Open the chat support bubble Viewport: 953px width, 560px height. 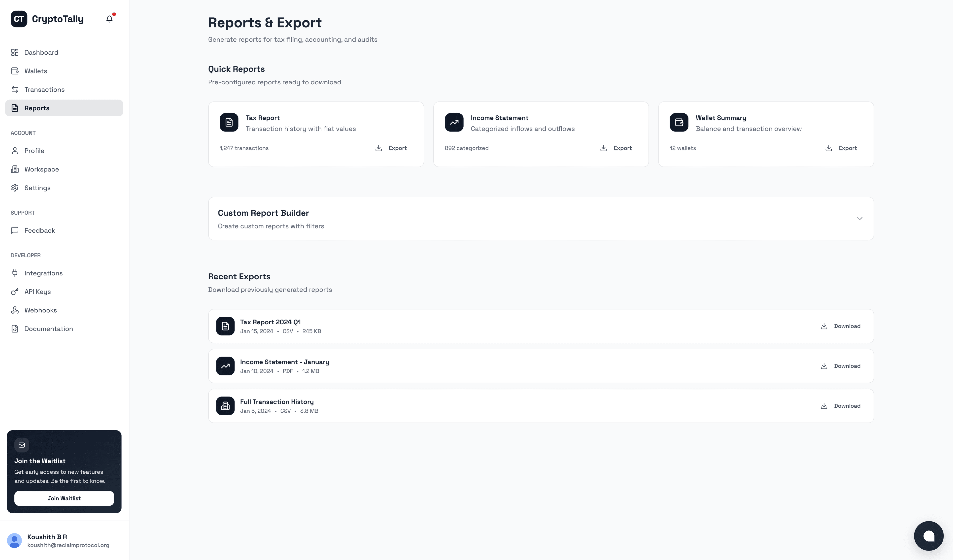pyautogui.click(x=929, y=535)
